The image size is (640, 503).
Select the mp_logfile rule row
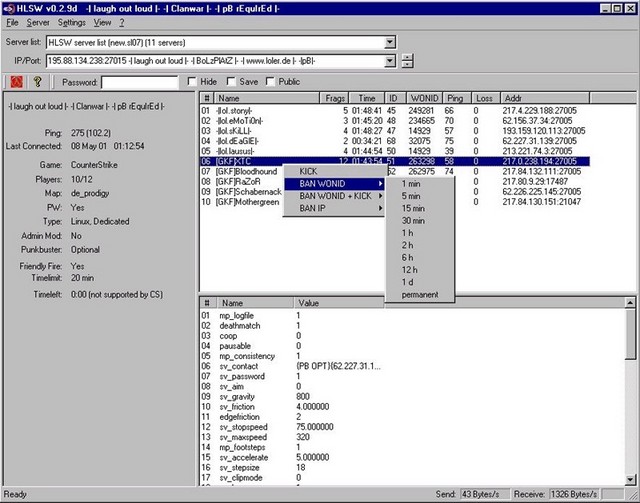click(x=291, y=316)
